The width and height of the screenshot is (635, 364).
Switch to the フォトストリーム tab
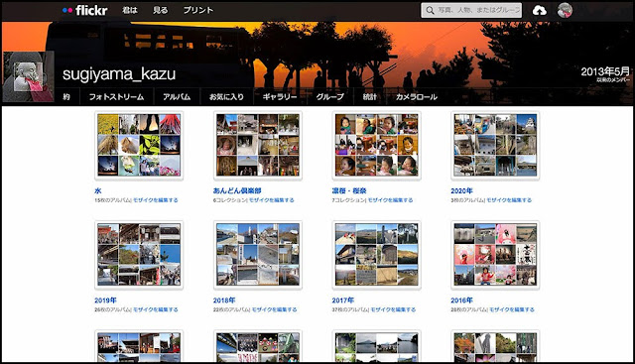116,97
